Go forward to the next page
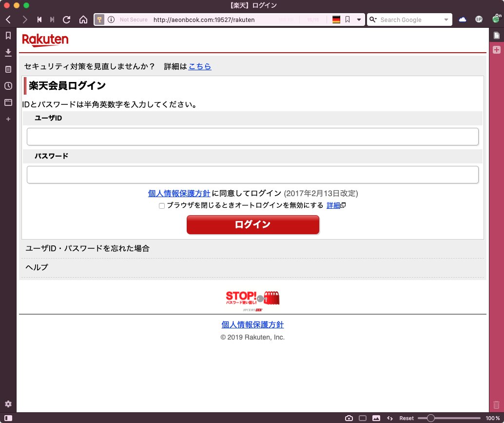Screen dimensions: 504x423 [x=25, y=20]
